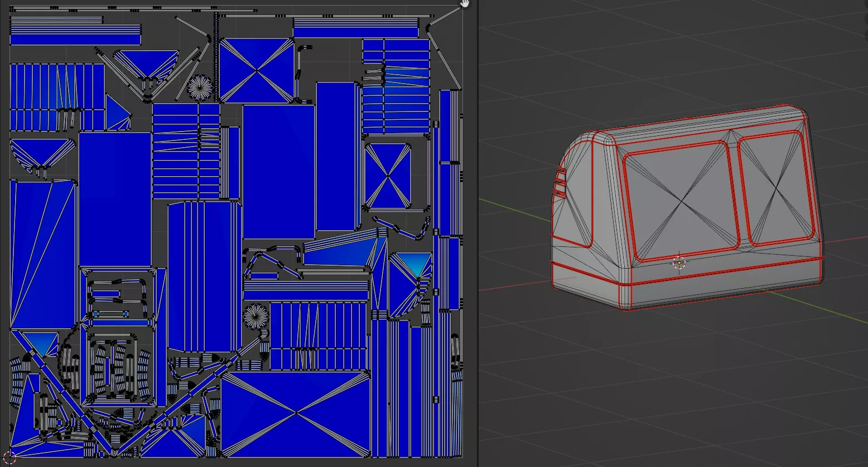
Task: Select the large bottom X-pattern UV island
Action: click(x=296, y=414)
